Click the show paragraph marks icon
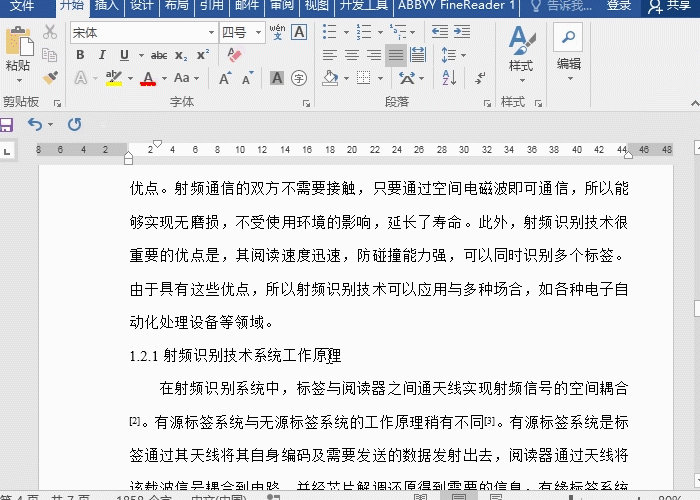 [x=480, y=78]
